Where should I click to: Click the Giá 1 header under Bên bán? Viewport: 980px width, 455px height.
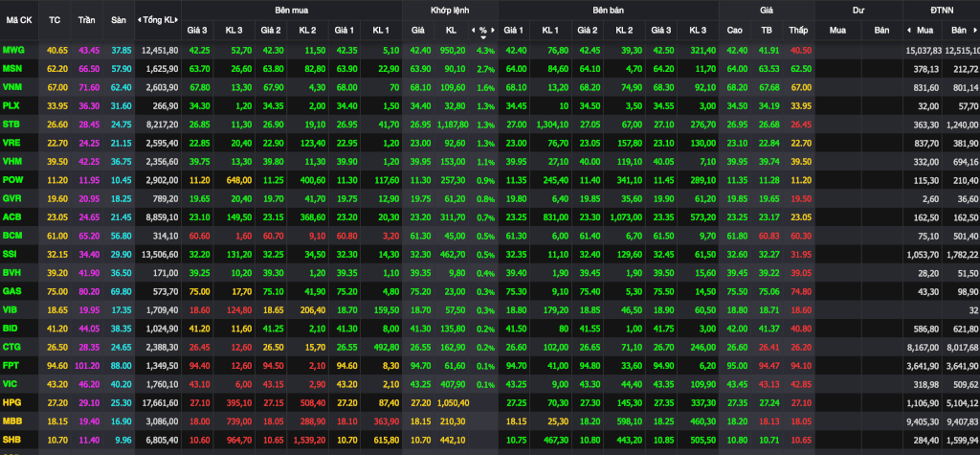513,30
